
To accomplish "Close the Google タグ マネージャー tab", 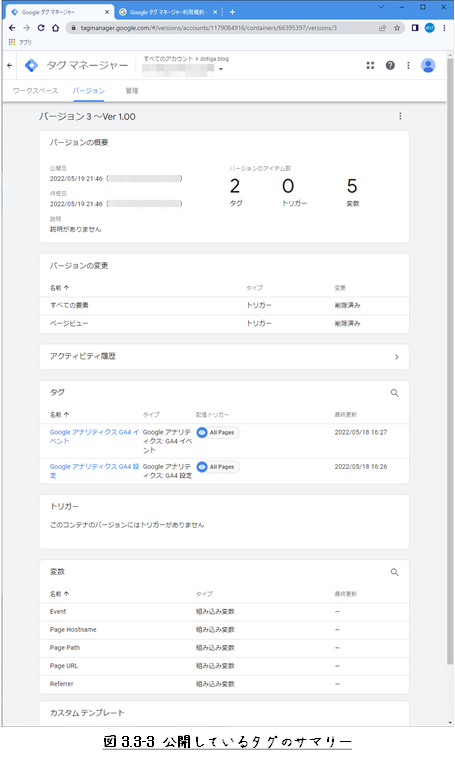I will coord(107,12).
